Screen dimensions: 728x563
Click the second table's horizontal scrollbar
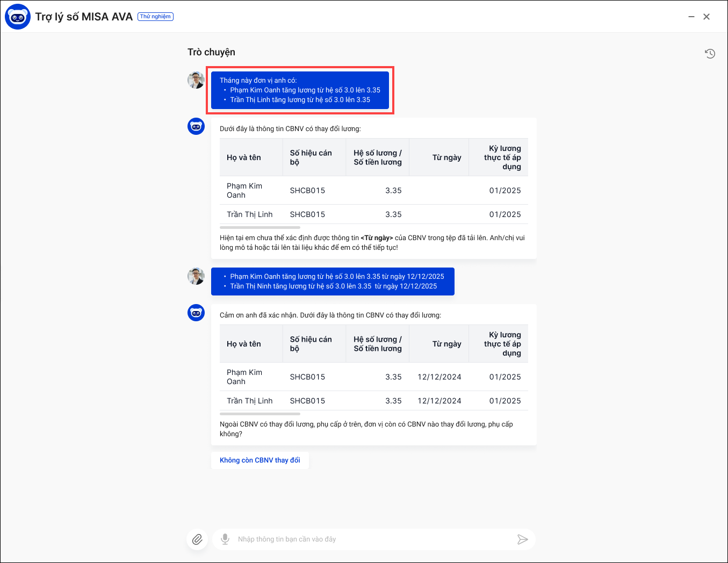click(x=260, y=414)
